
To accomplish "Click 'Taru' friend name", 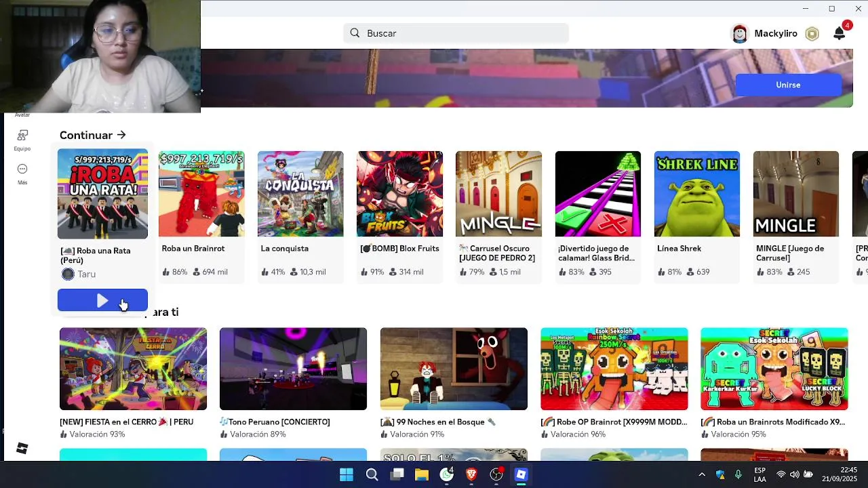I will click(x=86, y=274).
